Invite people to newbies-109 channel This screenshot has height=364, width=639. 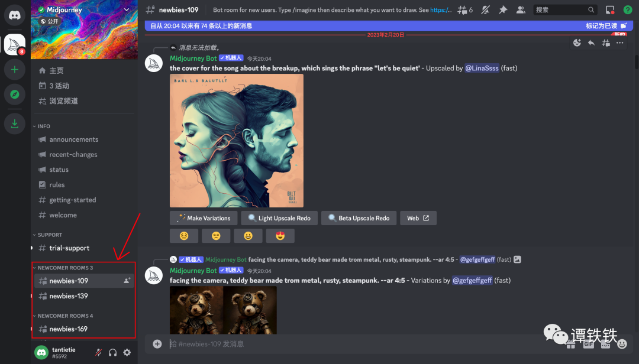[x=127, y=281]
